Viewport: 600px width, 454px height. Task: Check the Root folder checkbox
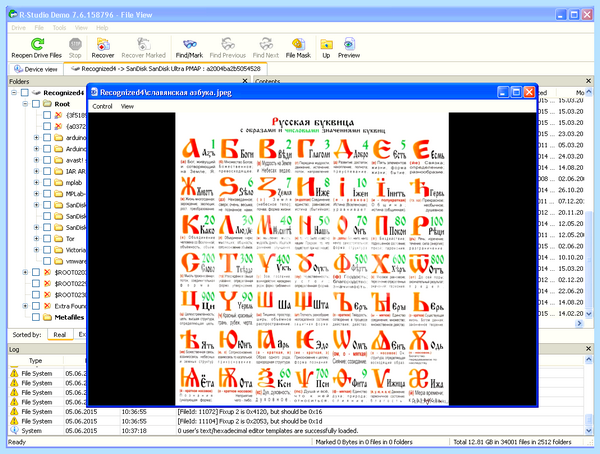tap(36, 104)
